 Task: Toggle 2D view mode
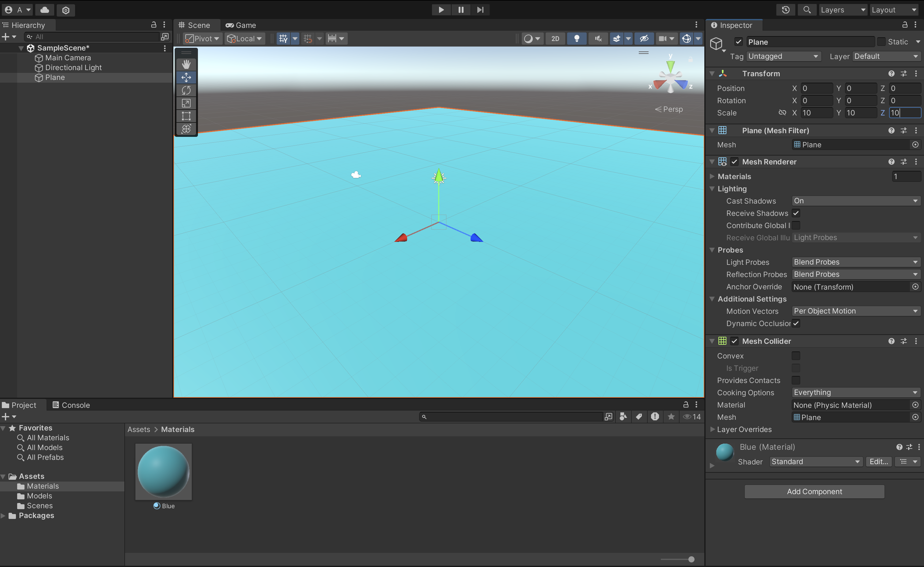click(x=555, y=38)
